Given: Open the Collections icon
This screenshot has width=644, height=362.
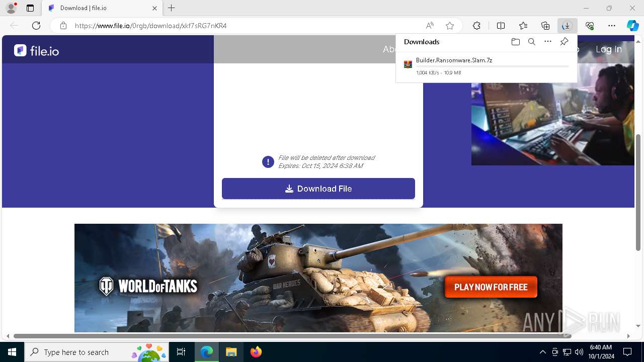Looking at the screenshot, I should point(545,26).
